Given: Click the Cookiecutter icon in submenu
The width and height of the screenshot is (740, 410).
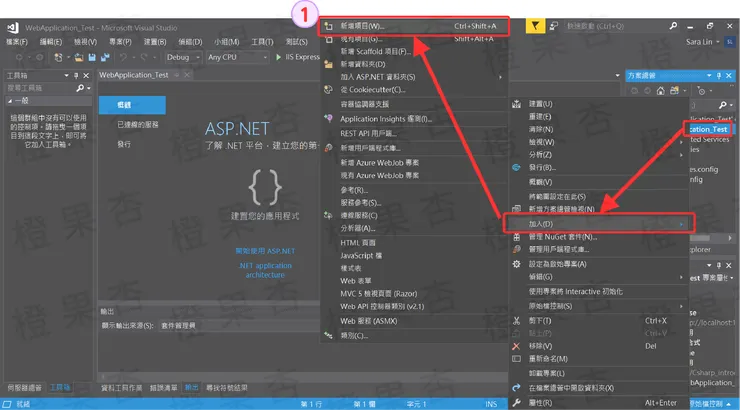Looking at the screenshot, I should pos(328,90).
